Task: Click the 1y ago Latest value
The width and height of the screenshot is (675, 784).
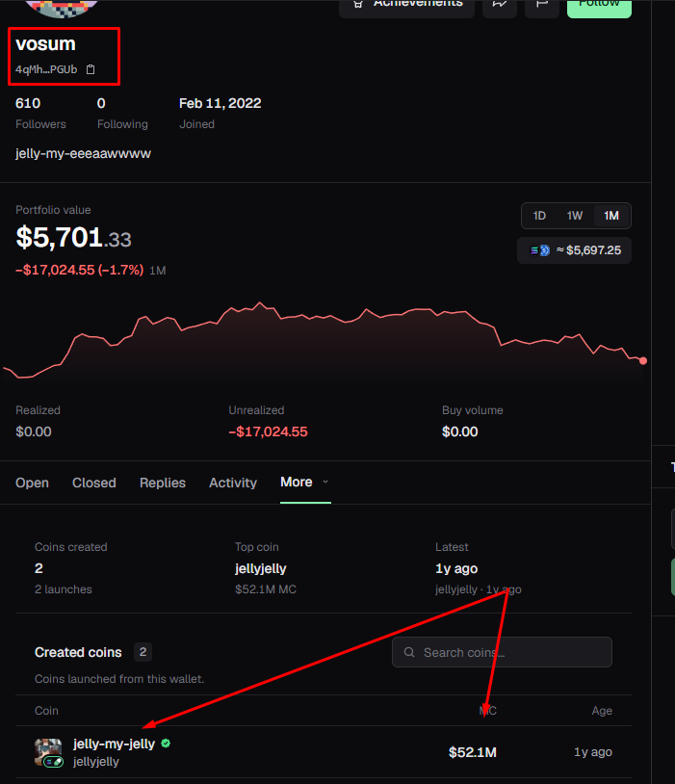Action: 456,569
